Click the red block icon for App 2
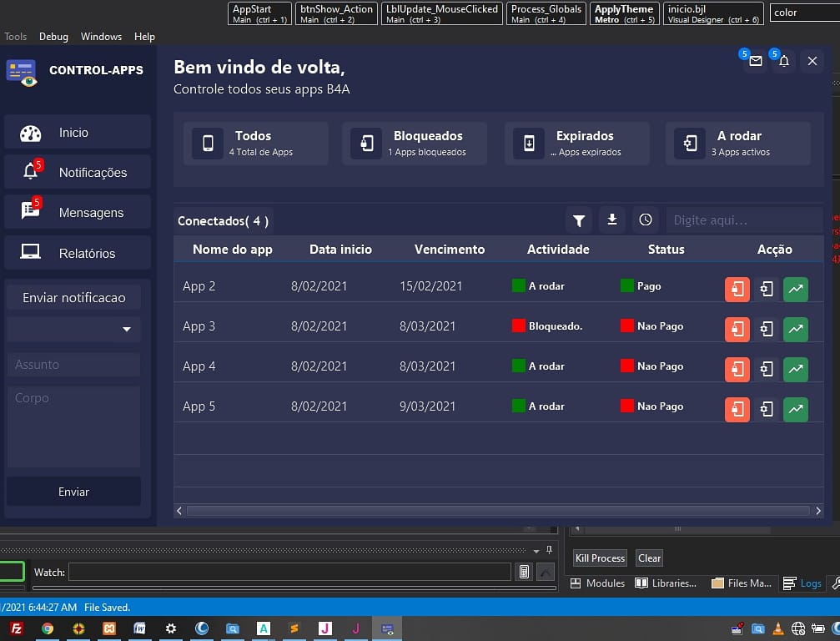Image resolution: width=840 pixels, height=641 pixels. click(737, 289)
